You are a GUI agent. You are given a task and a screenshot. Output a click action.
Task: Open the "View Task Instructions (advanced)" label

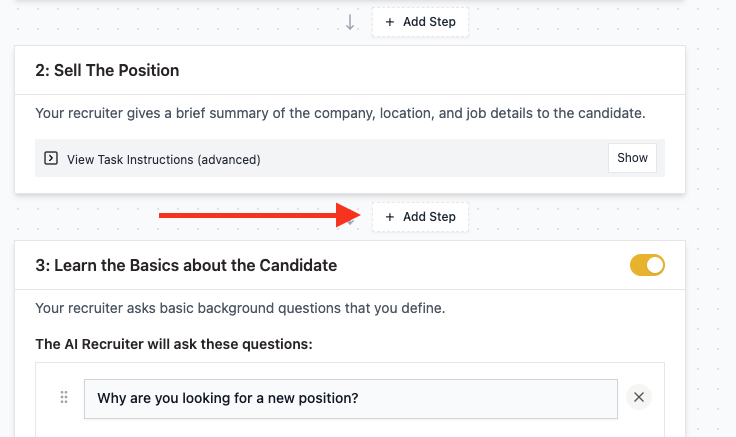click(x=163, y=160)
